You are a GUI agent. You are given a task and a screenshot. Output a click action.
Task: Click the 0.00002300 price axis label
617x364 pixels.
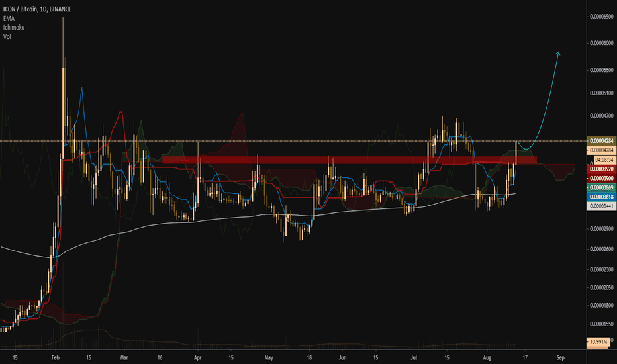(601, 269)
